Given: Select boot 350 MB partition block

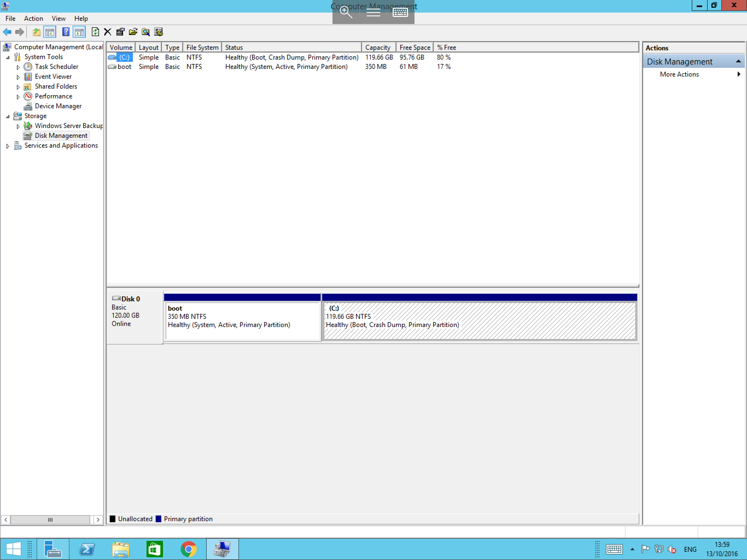Looking at the screenshot, I should (x=242, y=317).
